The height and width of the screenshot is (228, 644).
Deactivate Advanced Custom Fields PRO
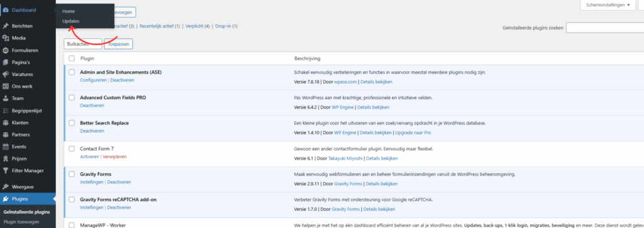[x=92, y=106]
